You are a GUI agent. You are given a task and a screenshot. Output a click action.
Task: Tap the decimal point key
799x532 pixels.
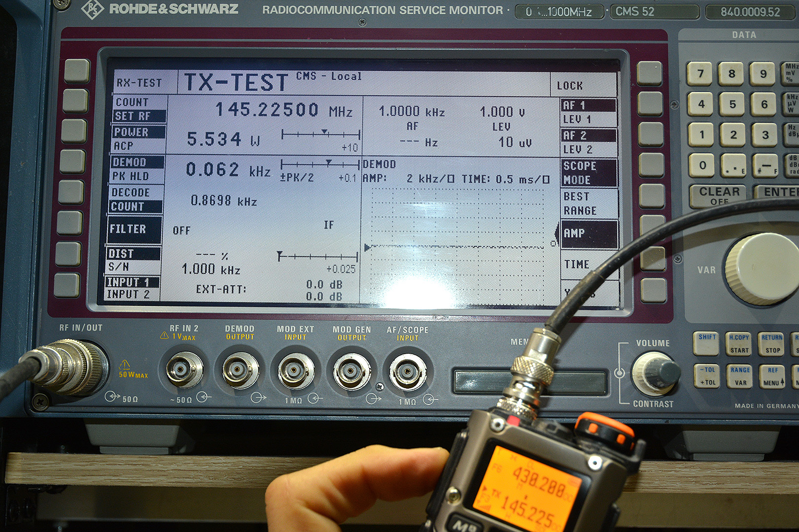click(x=734, y=166)
